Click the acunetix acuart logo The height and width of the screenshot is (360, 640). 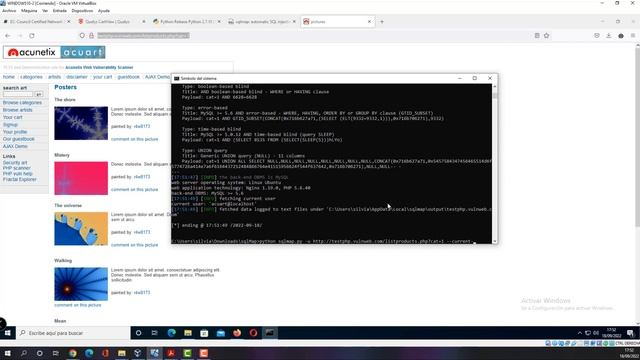(54, 52)
